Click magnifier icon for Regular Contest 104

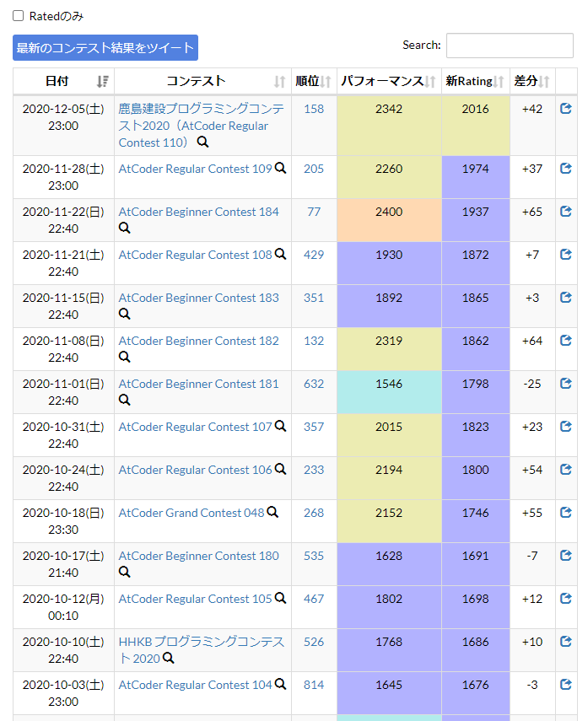280,684
